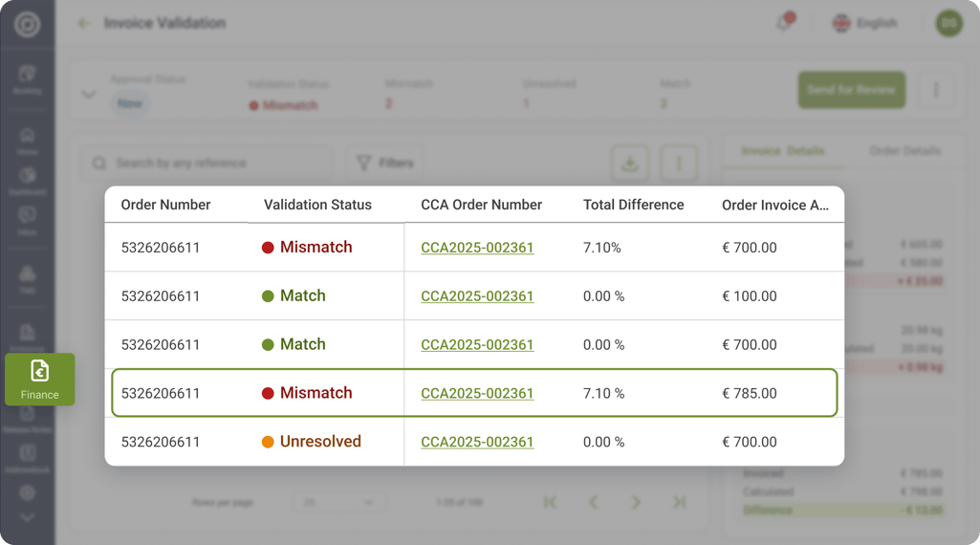Go to Home in the sidebar
This screenshot has width=980, height=545.
click(27, 141)
